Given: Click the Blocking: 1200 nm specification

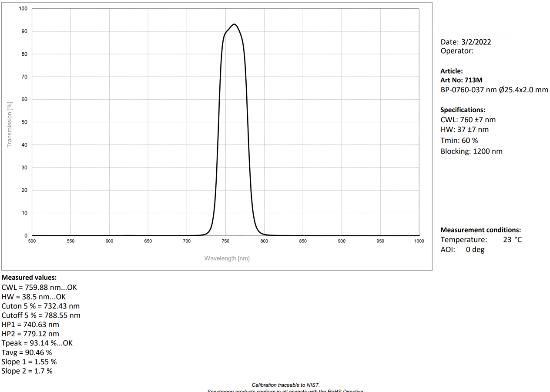Looking at the screenshot, I should tap(471, 151).
